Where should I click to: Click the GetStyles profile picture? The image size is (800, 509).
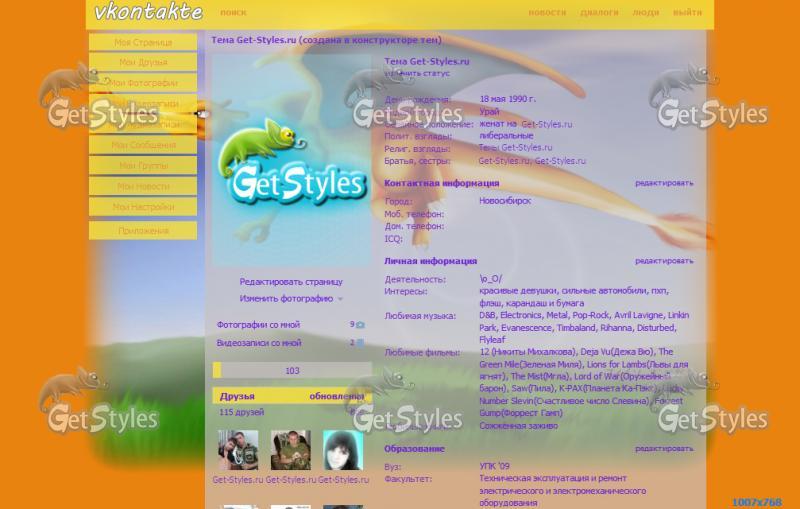click(291, 160)
